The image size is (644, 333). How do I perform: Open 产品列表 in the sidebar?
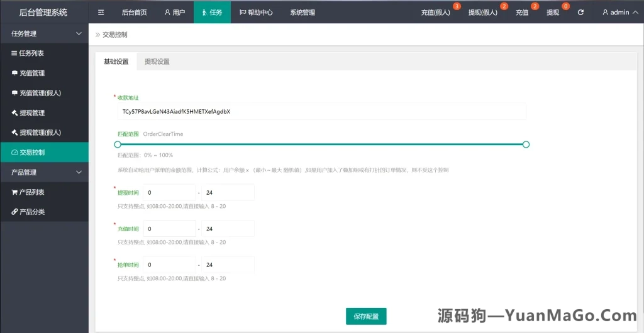(x=45, y=192)
